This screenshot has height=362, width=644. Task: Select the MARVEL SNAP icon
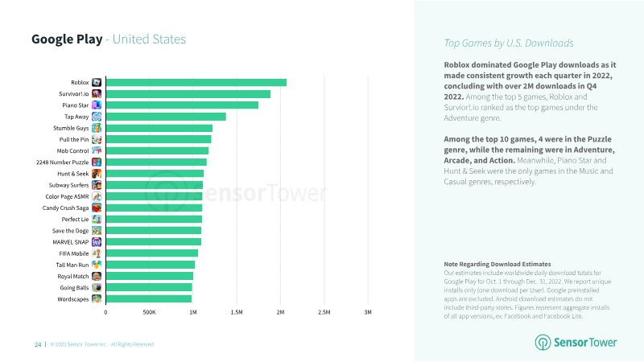pyautogui.click(x=97, y=242)
